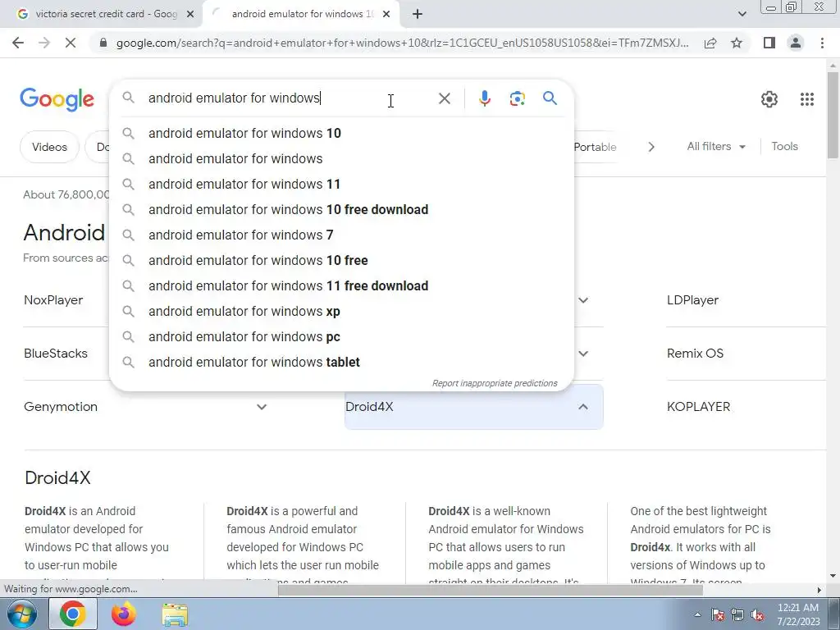Close the victoria secret credit card tab
The image size is (840, 630).
coord(189,15)
